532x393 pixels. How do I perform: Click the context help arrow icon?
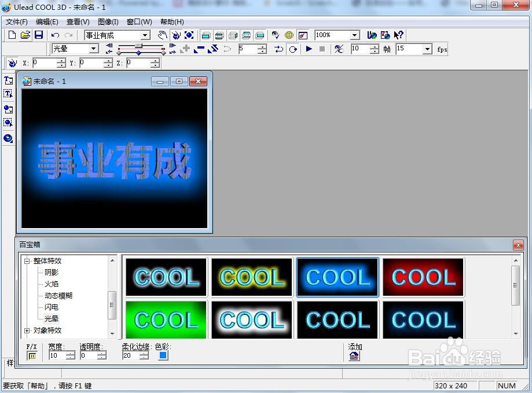(399, 35)
